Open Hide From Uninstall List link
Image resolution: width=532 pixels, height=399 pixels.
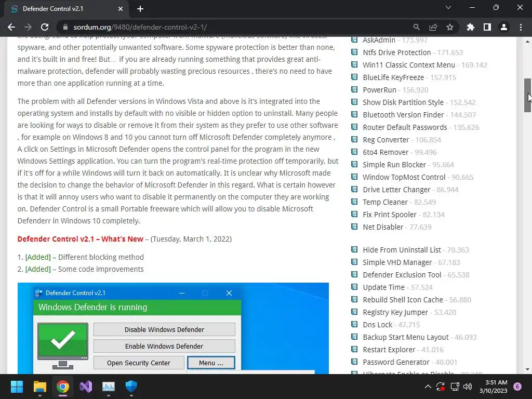402,250
